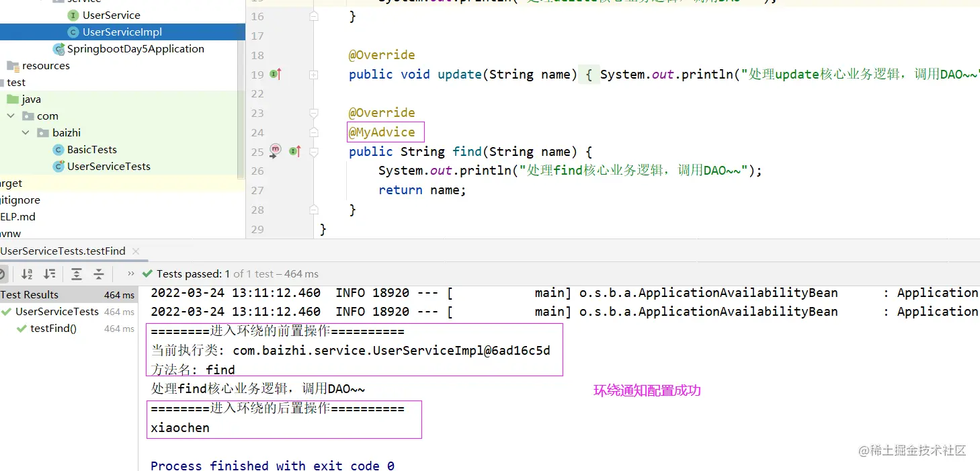The height and width of the screenshot is (471, 980).
Task: Expand folded update method on line 19
Action: [313, 75]
